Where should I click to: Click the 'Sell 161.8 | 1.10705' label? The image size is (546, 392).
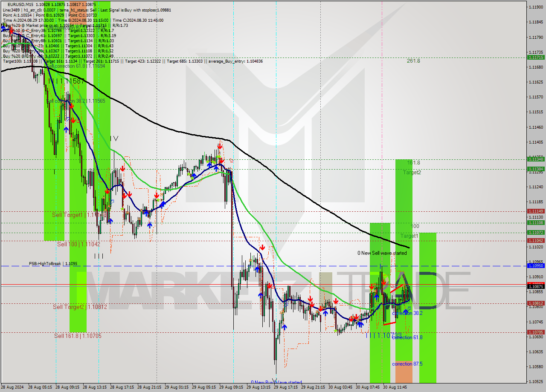78,336
